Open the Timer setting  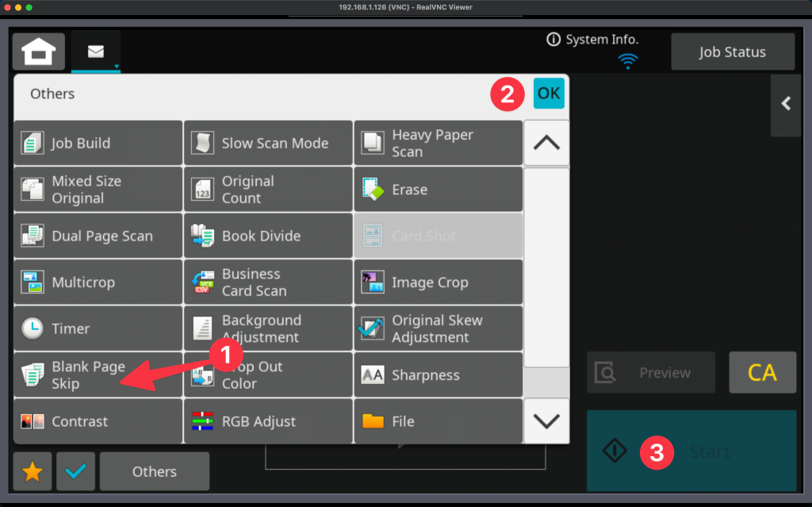pyautogui.click(x=98, y=328)
